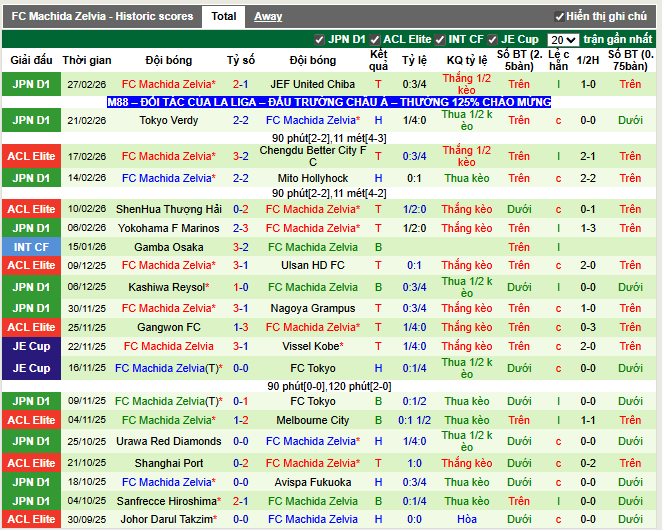663x530 pixels.
Task: Open ShenHua Thượng Hải team link
Action: coord(169,209)
